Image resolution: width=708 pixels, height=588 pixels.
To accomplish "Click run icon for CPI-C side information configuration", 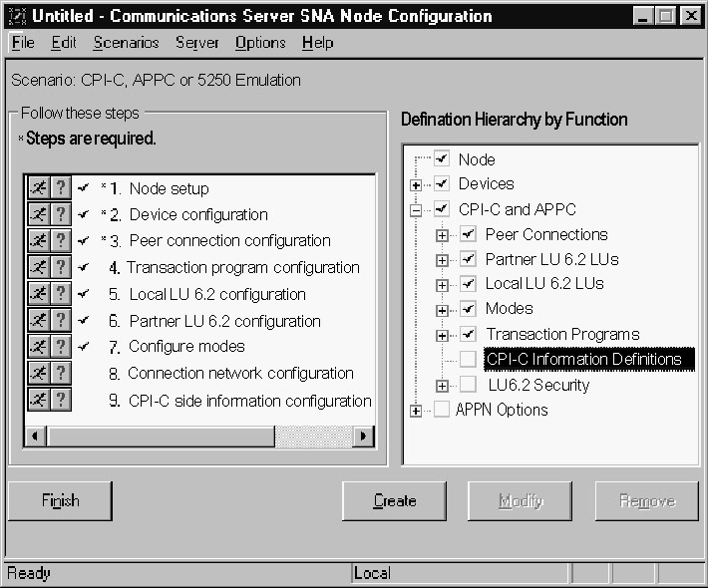I will [37, 400].
